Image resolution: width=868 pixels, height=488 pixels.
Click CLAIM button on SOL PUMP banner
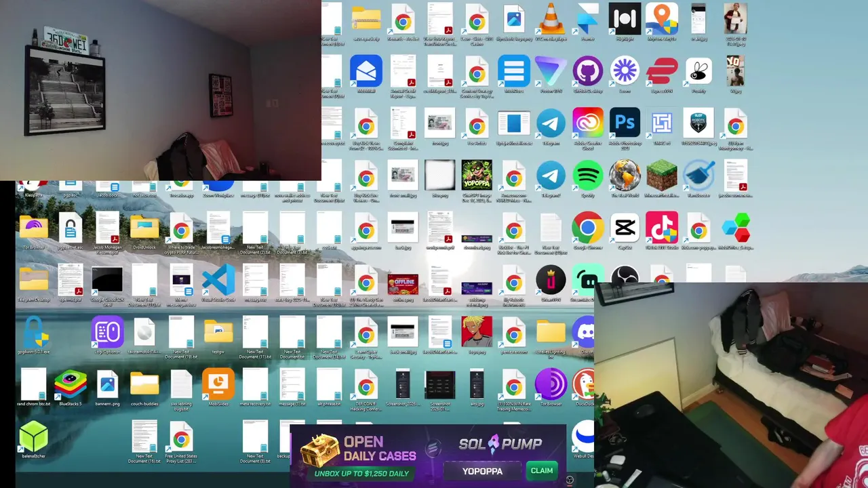(541, 470)
